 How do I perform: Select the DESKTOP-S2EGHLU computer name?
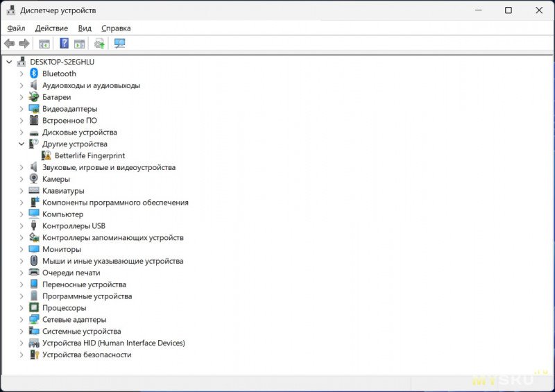coord(62,62)
